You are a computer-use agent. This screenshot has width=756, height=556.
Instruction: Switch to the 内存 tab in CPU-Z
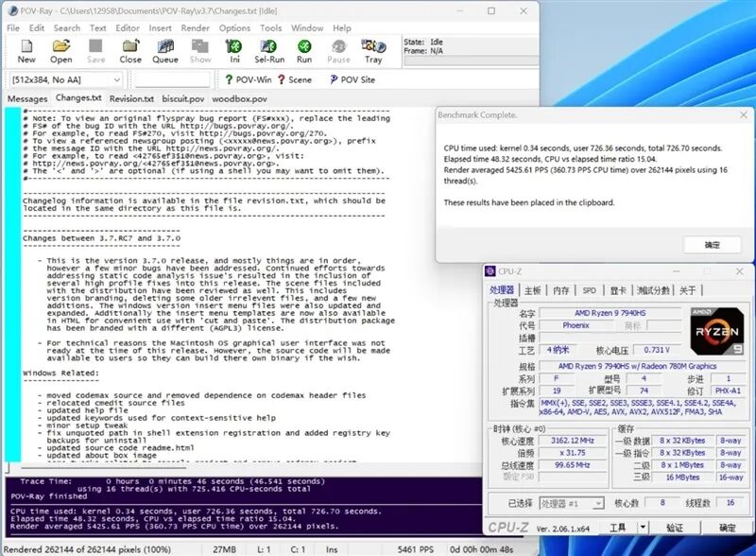pyautogui.click(x=561, y=290)
